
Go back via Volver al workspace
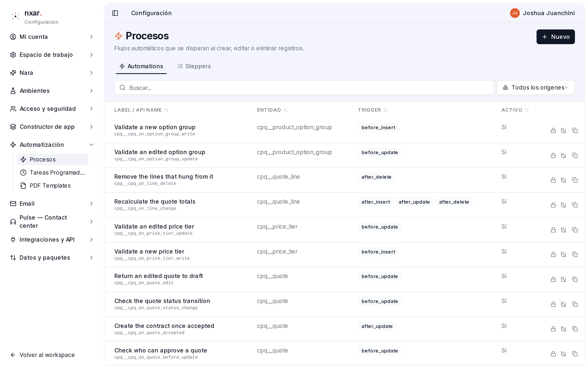pyautogui.click(x=42, y=355)
